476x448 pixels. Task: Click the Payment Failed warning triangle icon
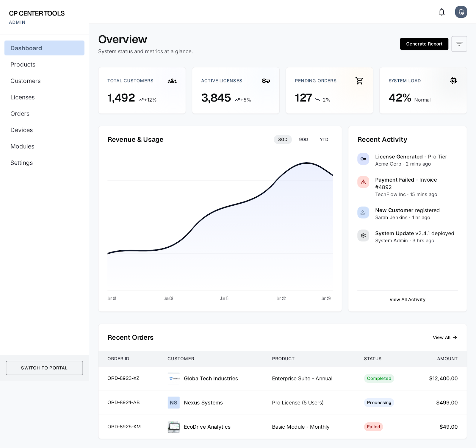coord(363,182)
